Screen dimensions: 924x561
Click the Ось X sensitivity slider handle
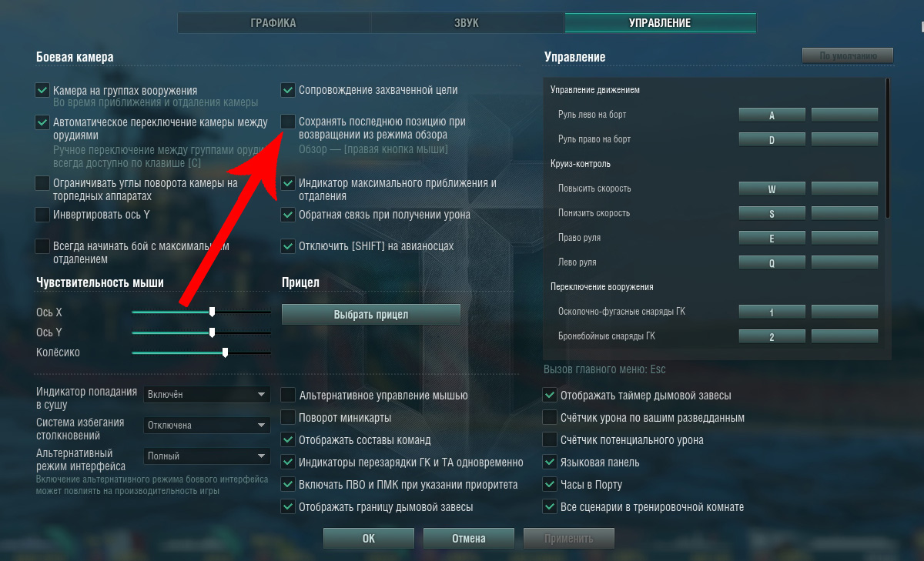click(212, 312)
